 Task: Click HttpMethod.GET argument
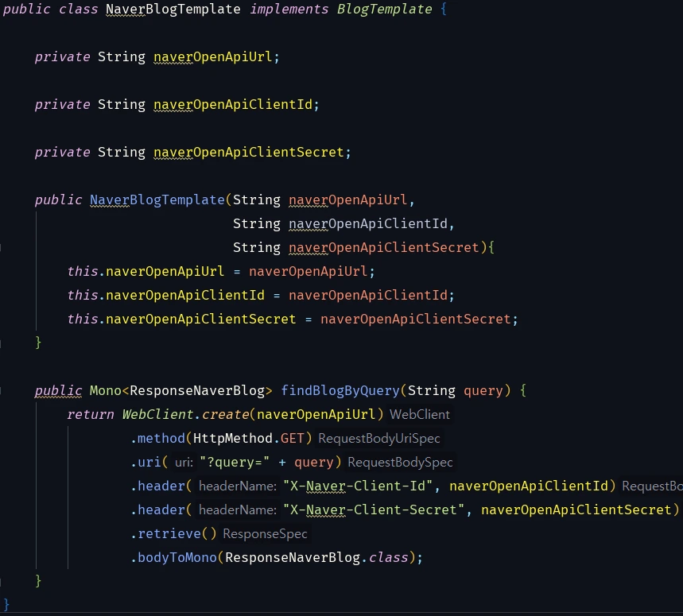(x=248, y=439)
